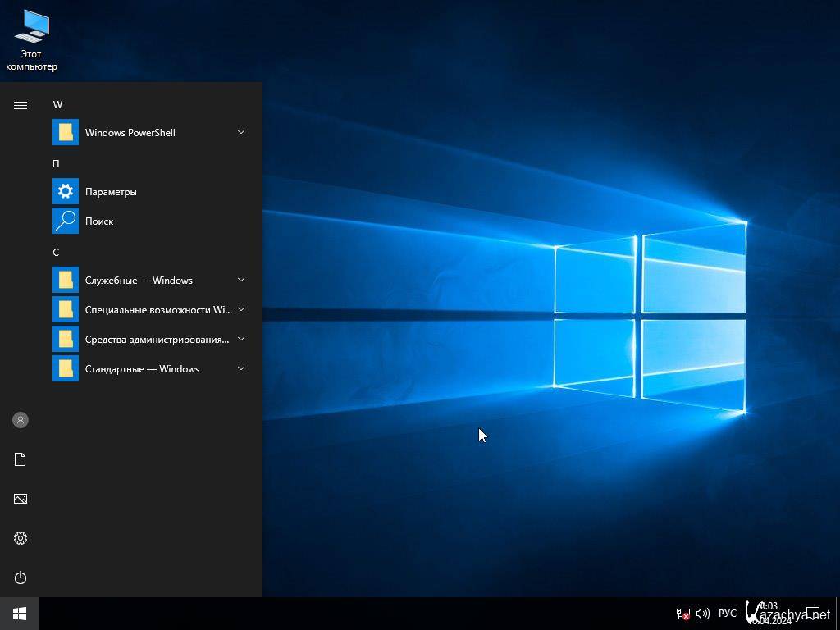Viewport: 840px width, 630px height.
Task: Open the "Специальные возможности" folder entry
Action: pyautogui.click(x=148, y=310)
